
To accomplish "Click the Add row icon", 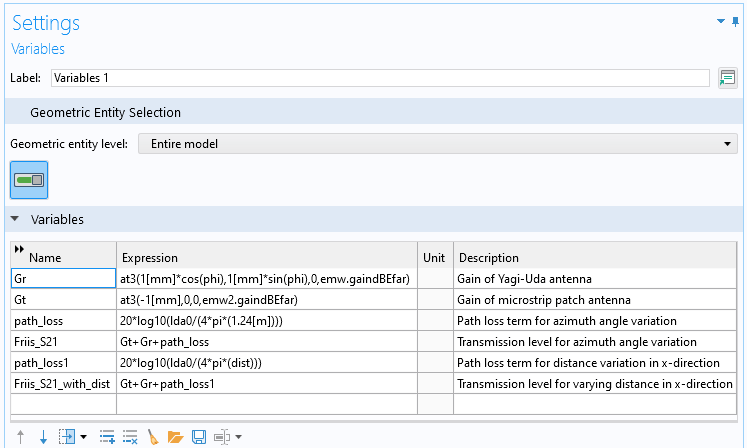I will (107, 437).
